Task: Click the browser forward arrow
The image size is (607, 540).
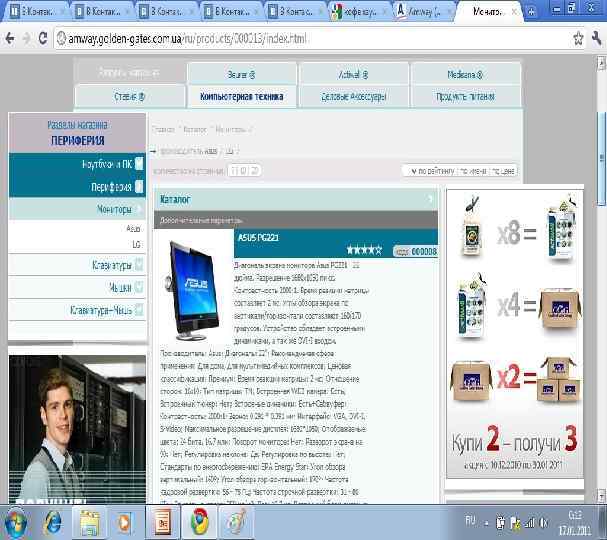Action: 27,38
